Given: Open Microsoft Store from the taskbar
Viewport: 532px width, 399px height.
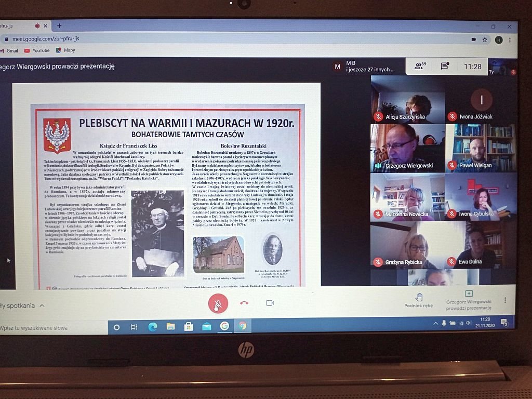Looking at the screenshot, I should click(x=189, y=326).
